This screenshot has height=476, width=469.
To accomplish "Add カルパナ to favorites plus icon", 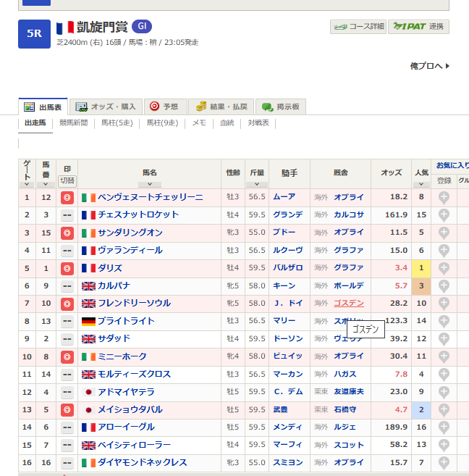I will click(x=444, y=286).
